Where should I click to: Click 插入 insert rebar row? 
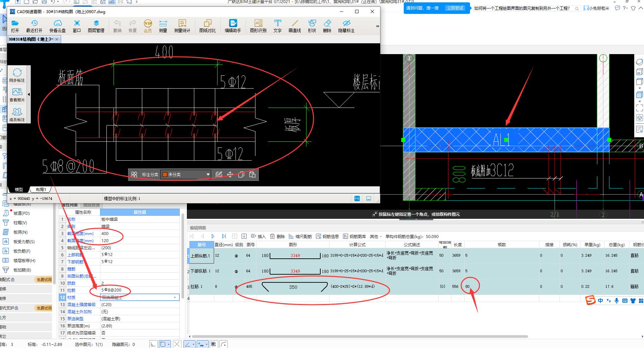point(258,236)
